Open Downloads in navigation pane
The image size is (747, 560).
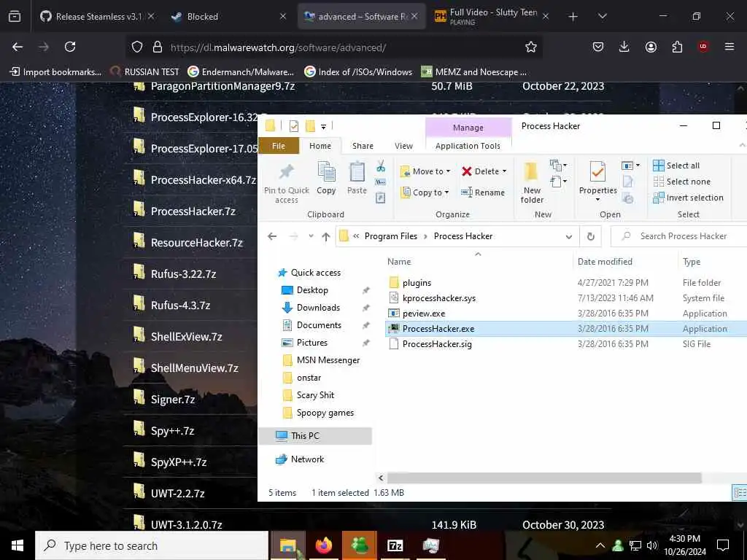[x=318, y=308]
